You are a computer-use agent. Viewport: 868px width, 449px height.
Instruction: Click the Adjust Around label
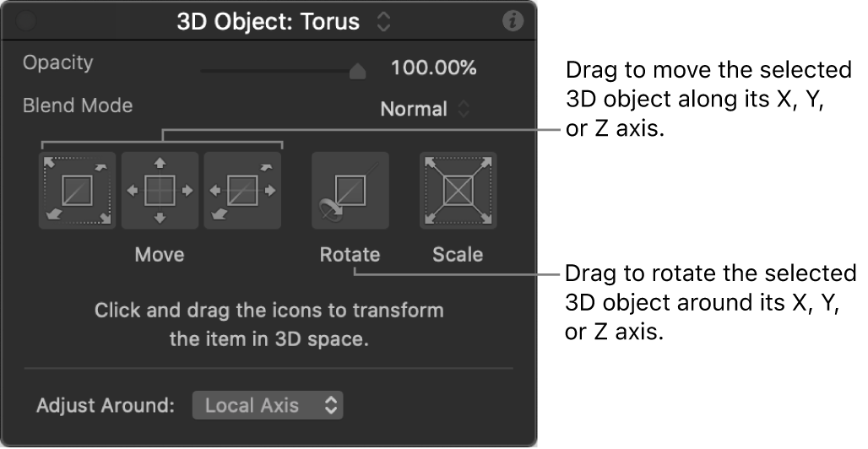pos(106,405)
